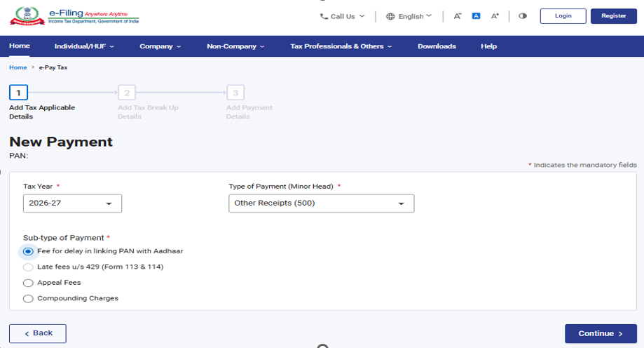Click the Continue button
Image resolution: width=644 pixels, height=348 pixels.
point(601,333)
